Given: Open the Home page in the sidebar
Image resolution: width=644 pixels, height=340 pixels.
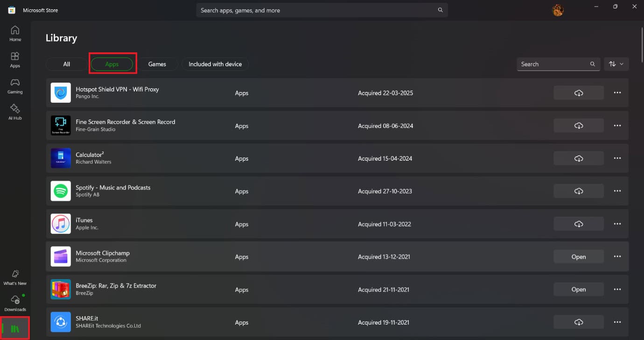Looking at the screenshot, I should click(x=15, y=34).
